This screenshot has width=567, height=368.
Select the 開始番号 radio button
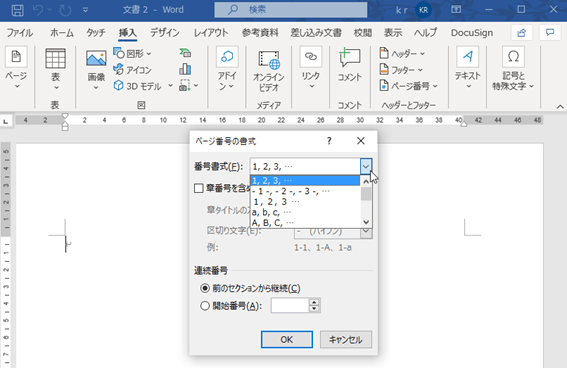tap(205, 306)
